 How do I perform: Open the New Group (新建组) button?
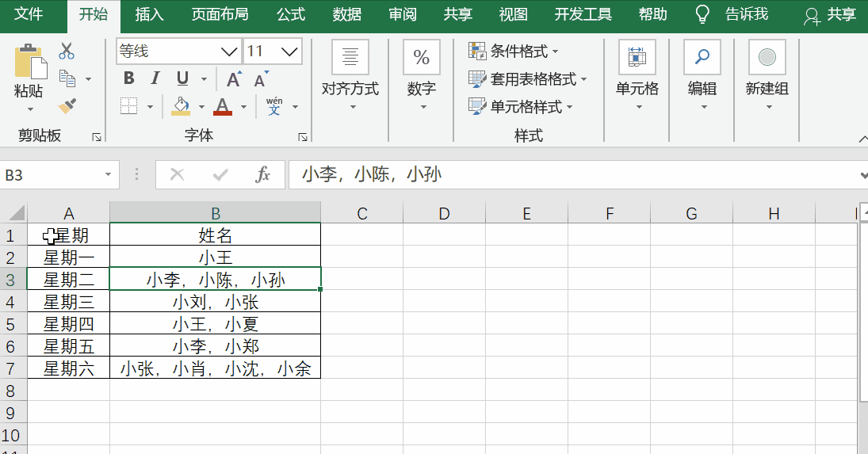tap(767, 75)
